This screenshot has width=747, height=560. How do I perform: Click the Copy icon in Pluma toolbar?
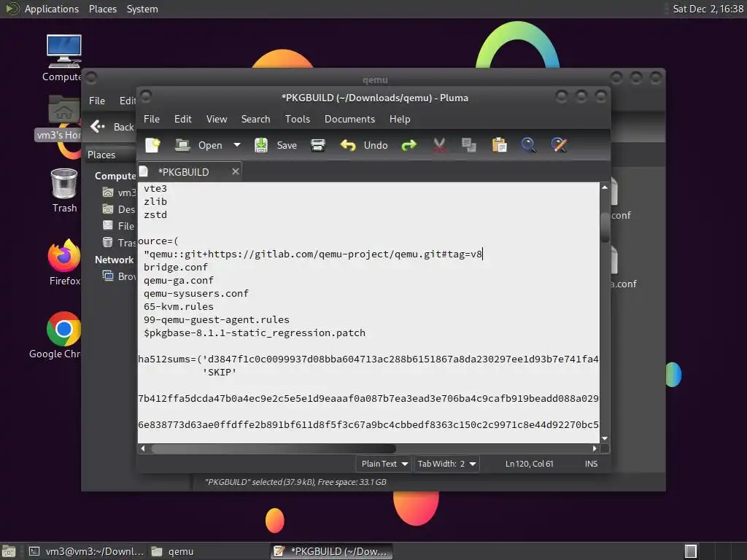click(x=469, y=145)
